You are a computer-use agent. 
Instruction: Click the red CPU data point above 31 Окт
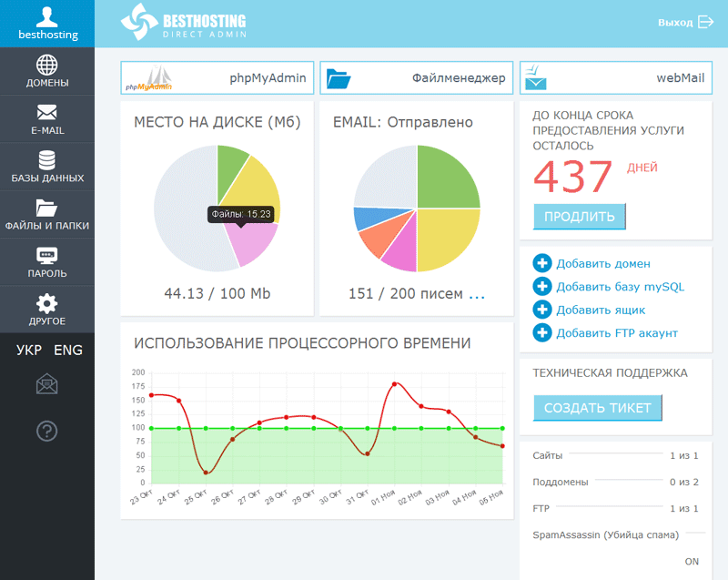[368, 453]
